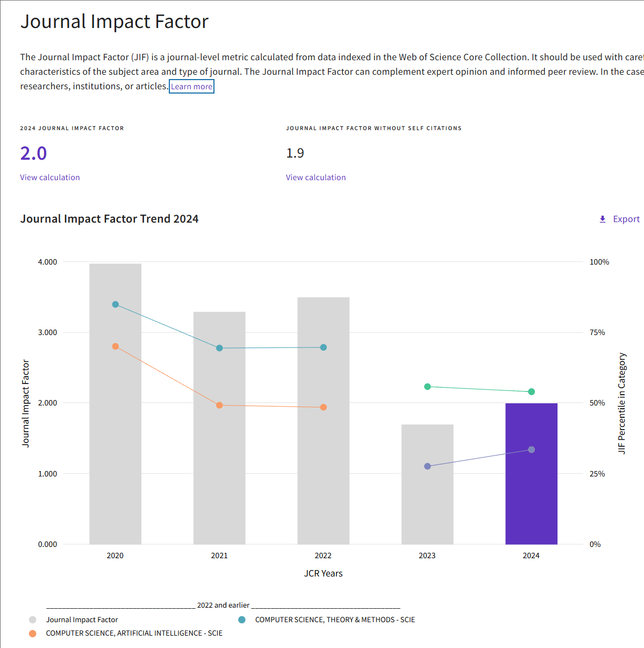Click the green 2023 data point

427,387
